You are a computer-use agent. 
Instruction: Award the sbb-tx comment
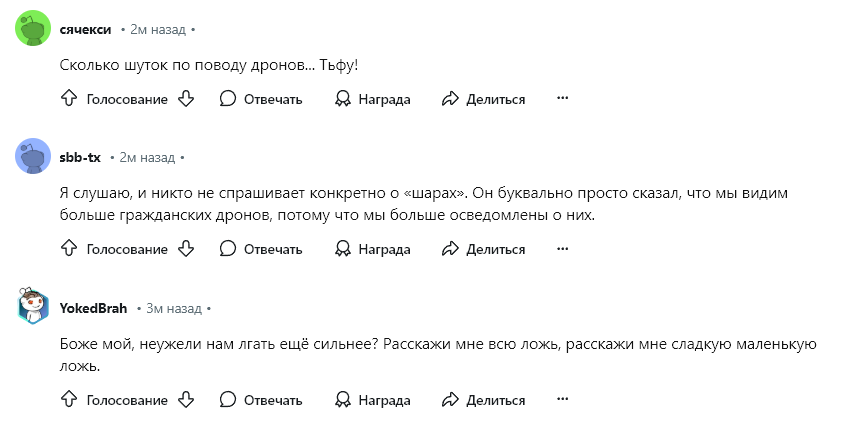373,249
